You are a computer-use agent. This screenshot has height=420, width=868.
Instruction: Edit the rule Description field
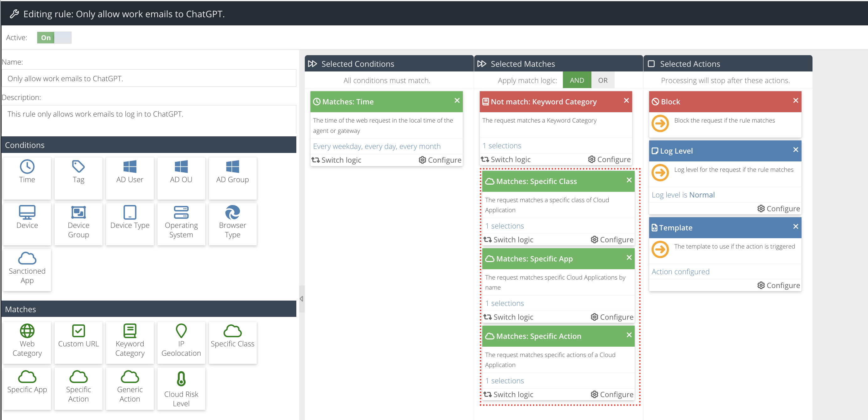[x=149, y=119]
